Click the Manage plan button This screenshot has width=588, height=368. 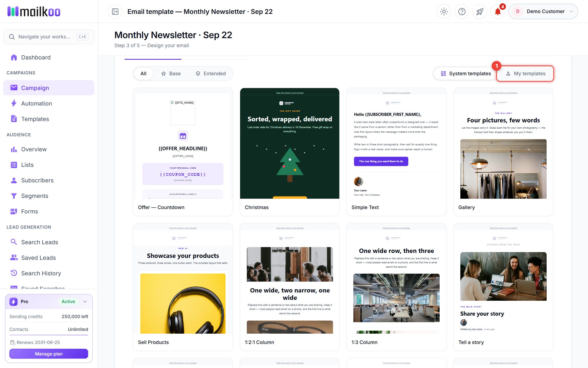pyautogui.click(x=49, y=354)
